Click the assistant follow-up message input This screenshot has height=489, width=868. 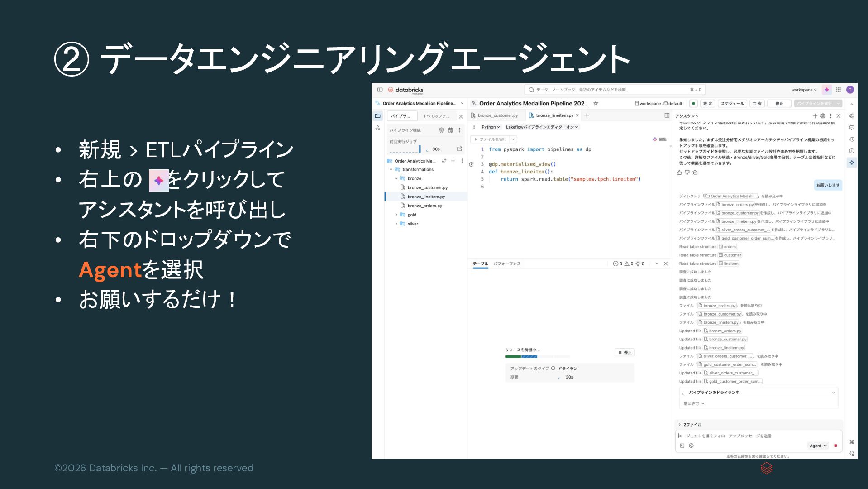(x=758, y=436)
